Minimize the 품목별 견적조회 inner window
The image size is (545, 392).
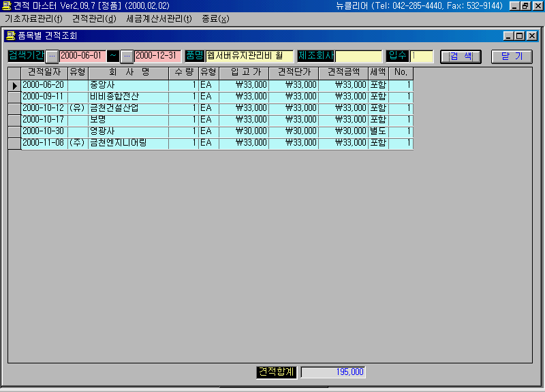click(x=508, y=36)
